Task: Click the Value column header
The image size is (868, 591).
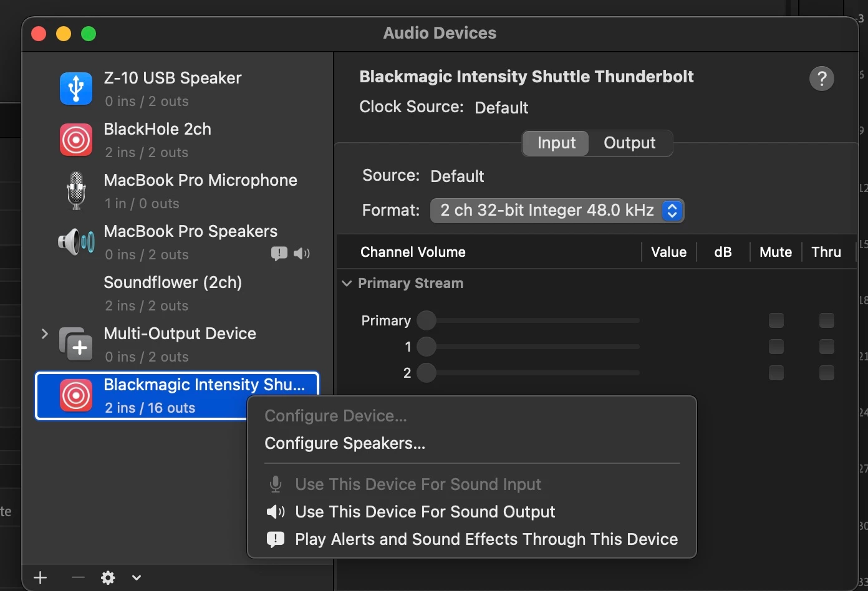Action: [x=668, y=252]
